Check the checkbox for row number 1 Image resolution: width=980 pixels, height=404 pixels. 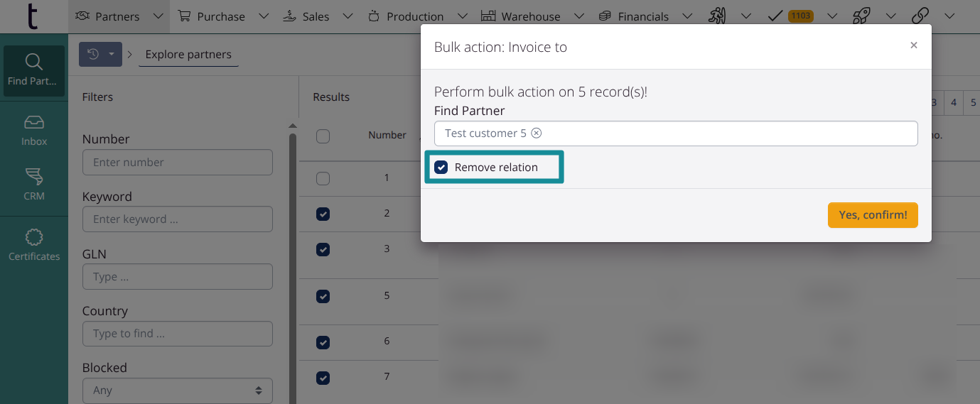pos(323,179)
